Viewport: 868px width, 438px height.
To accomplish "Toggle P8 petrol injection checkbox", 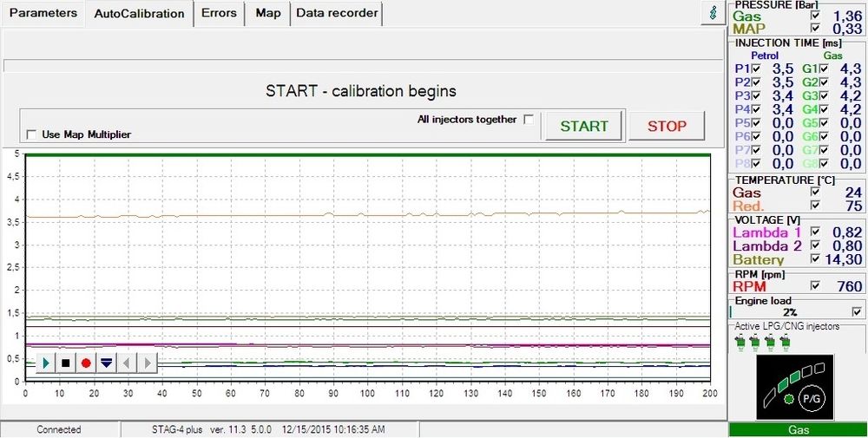I will [756, 164].
